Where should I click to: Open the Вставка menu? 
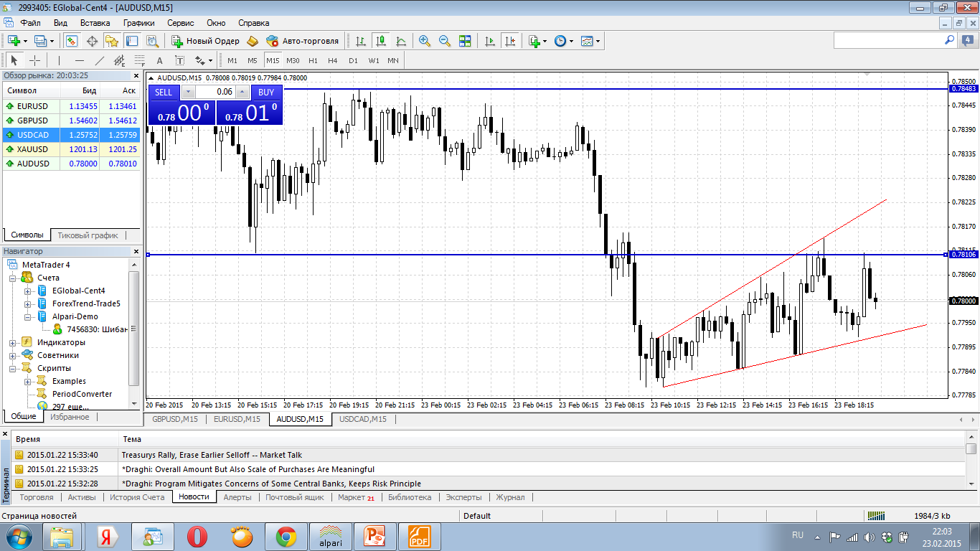pyautogui.click(x=95, y=23)
